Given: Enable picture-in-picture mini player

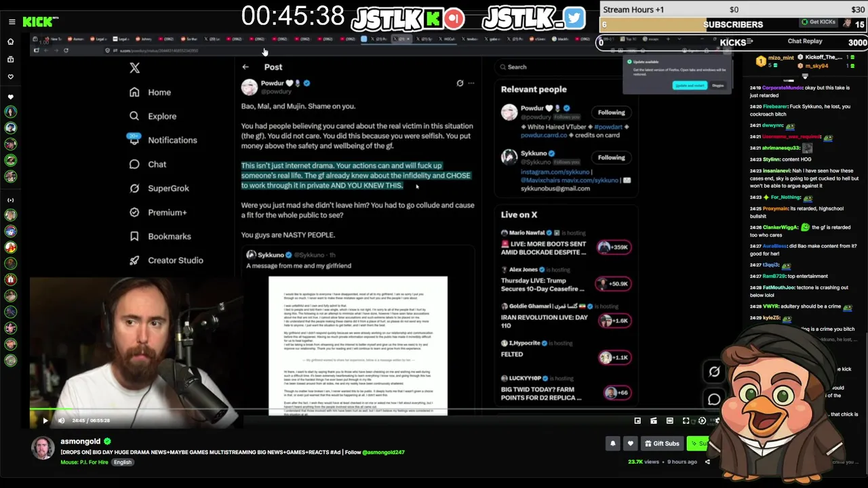Looking at the screenshot, I should 637,421.
